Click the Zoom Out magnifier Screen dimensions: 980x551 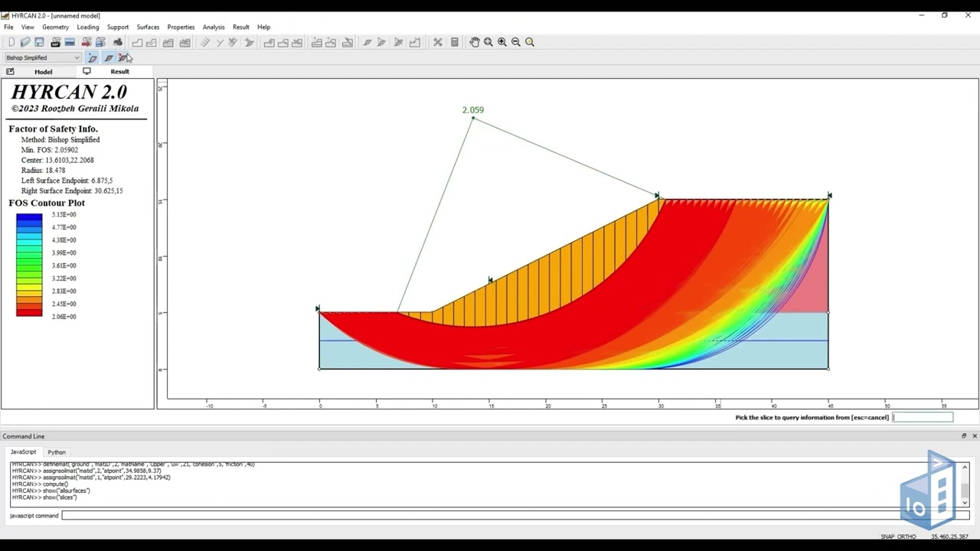[x=516, y=42]
